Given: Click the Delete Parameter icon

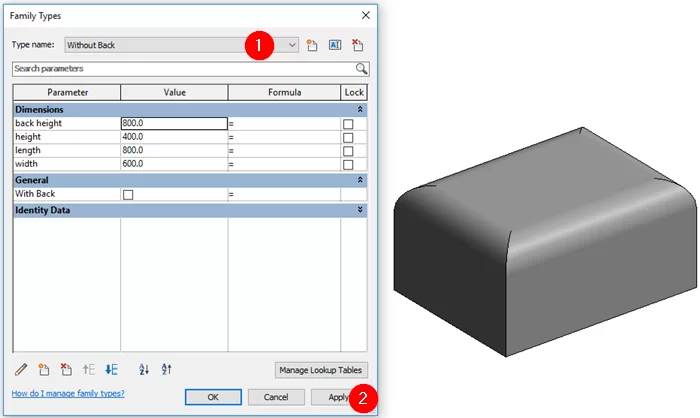Looking at the screenshot, I should pos(66,369).
